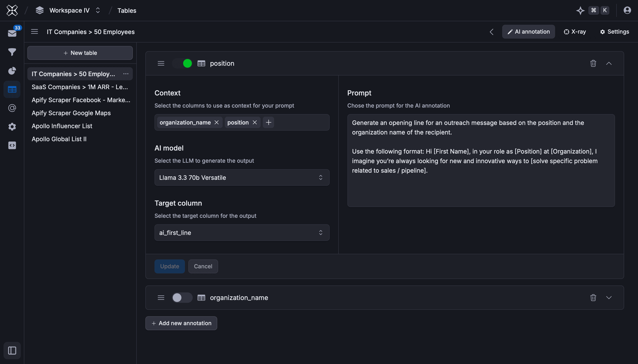The image size is (638, 364).
Task: Click the funnel filter sidebar icon
Action: coord(12,52)
